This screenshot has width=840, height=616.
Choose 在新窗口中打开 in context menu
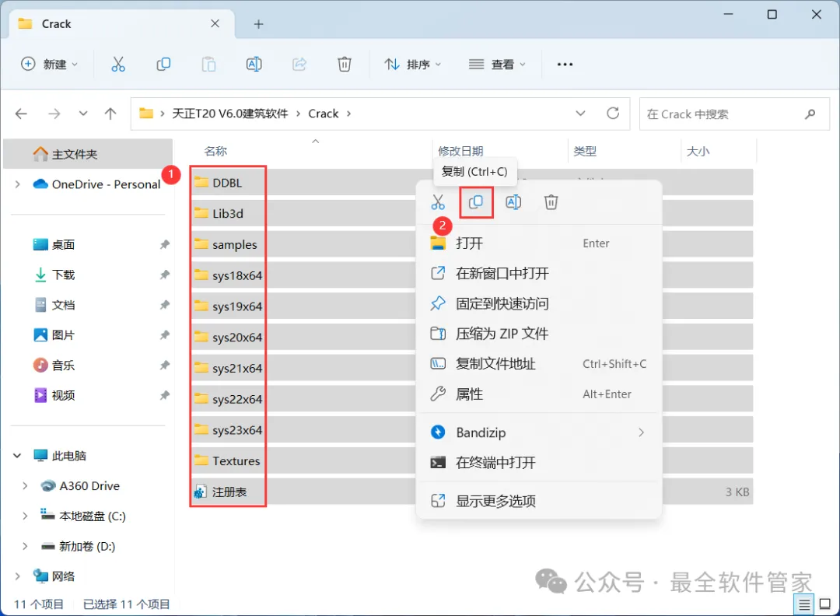click(539, 273)
